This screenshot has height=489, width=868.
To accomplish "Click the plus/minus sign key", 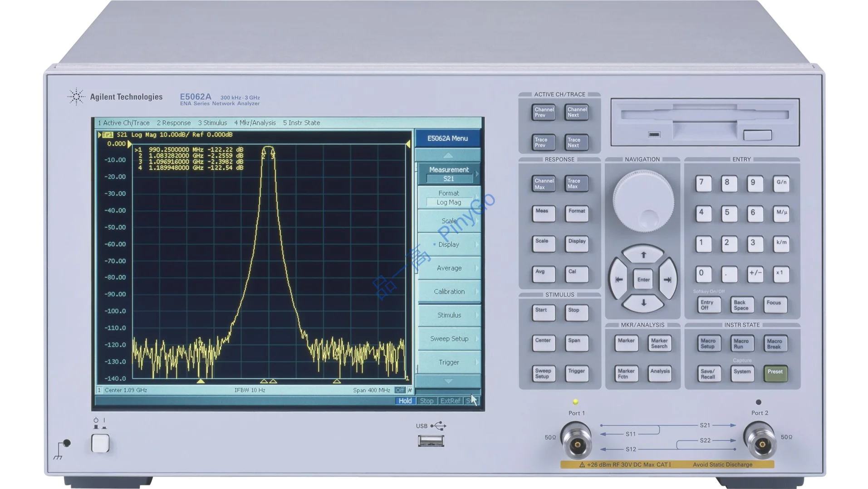I will point(755,274).
